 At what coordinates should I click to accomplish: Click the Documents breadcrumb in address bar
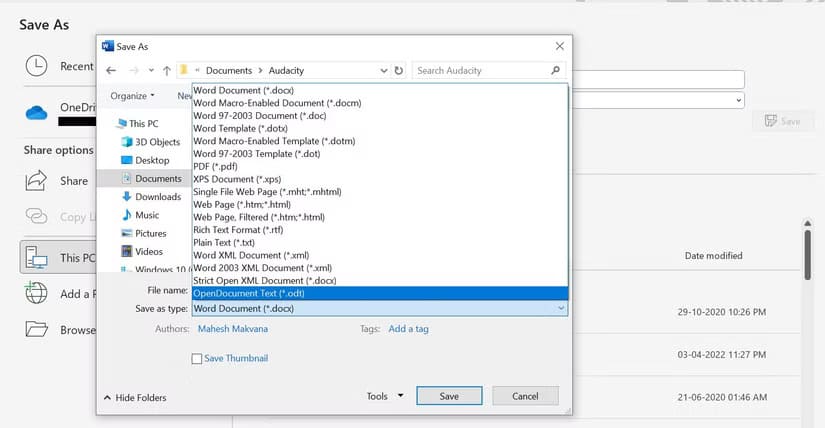[229, 71]
